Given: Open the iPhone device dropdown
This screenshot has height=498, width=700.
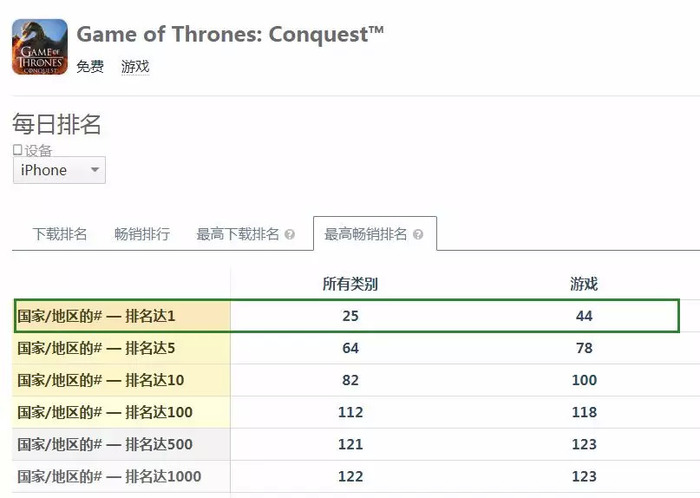Looking at the screenshot, I should tap(59, 170).
